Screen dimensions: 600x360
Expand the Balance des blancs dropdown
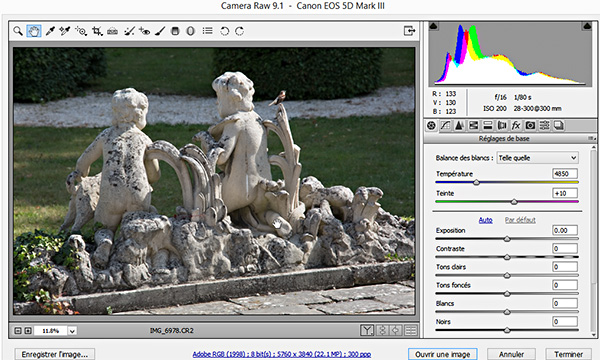pos(537,158)
